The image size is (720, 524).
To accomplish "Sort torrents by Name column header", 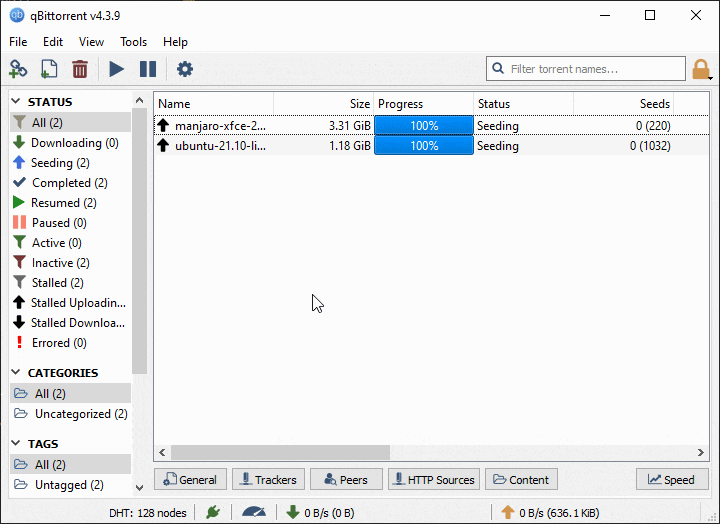I will point(214,104).
